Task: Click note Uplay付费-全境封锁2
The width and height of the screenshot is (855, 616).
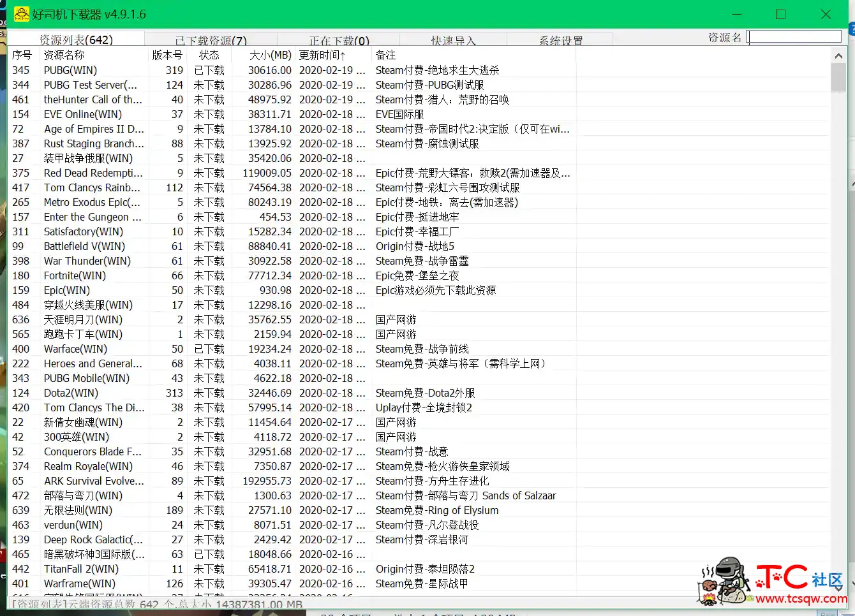Action: [x=424, y=407]
